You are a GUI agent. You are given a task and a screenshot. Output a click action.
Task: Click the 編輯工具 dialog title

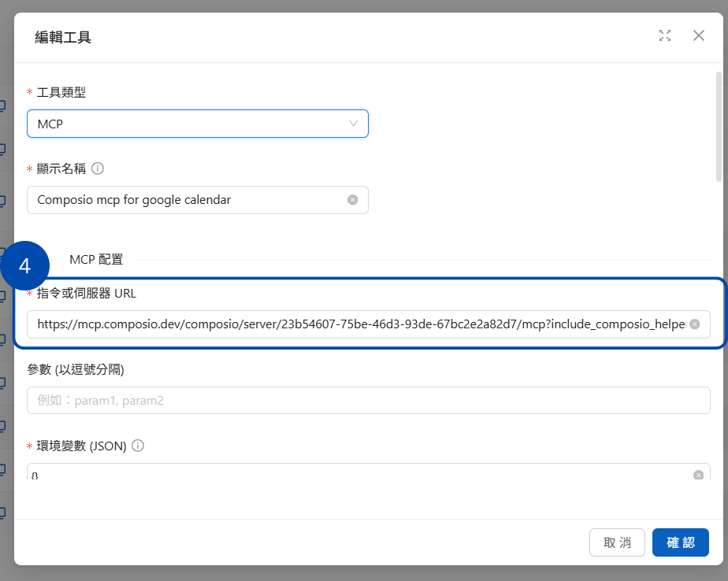coord(63,36)
